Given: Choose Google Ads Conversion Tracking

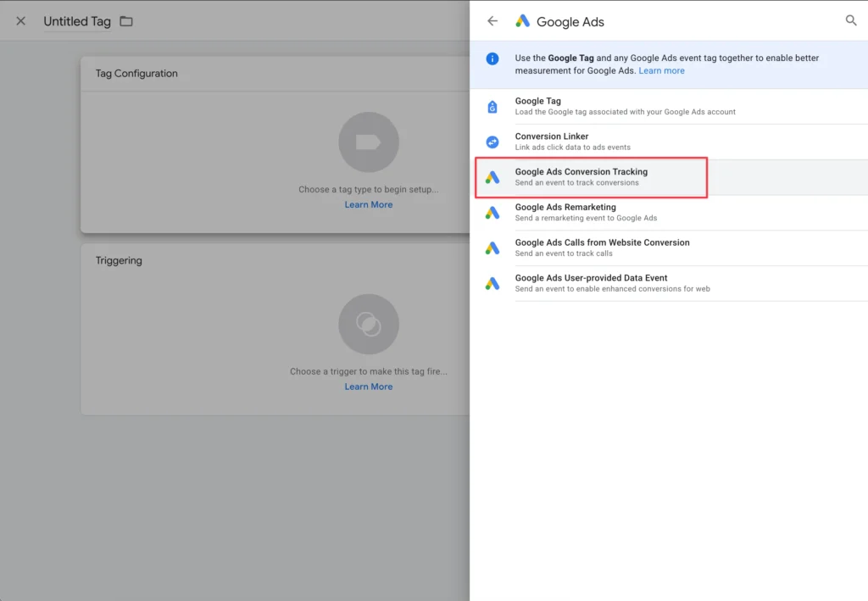Looking at the screenshot, I should pos(669,177).
